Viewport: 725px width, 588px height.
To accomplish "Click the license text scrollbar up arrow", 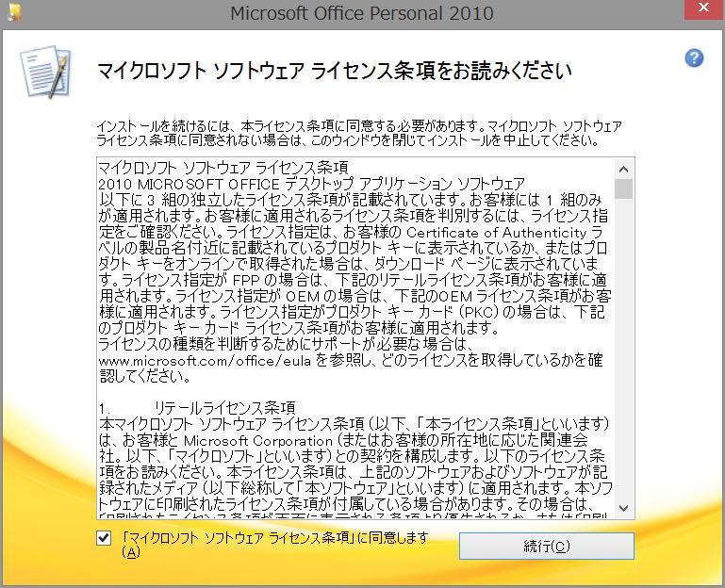I will click(x=623, y=170).
